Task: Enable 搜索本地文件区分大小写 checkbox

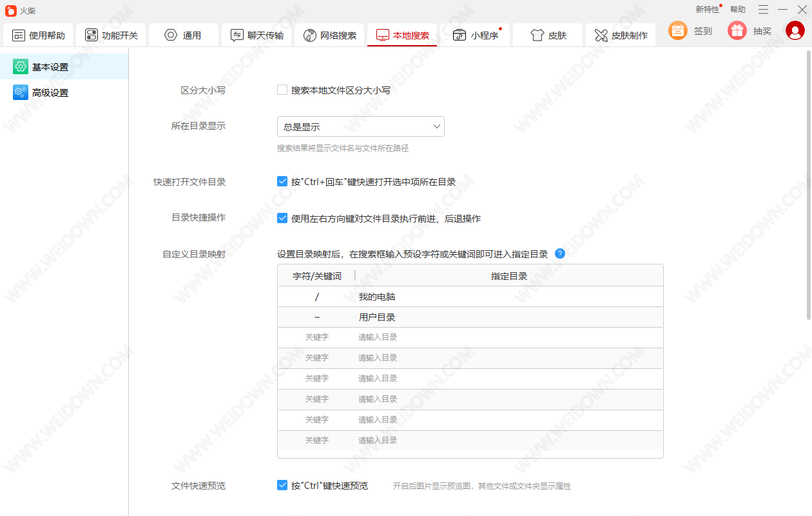Action: (x=282, y=90)
